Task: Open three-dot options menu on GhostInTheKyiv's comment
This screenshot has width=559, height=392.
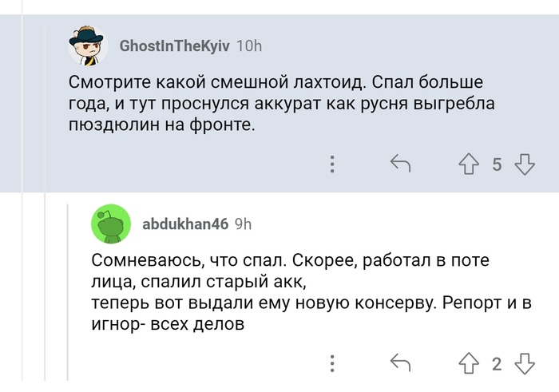Action: (x=332, y=164)
